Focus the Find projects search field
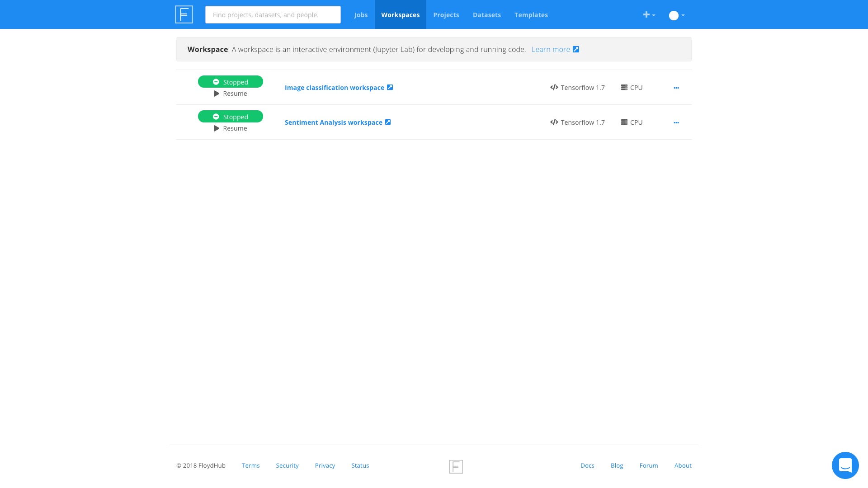Image resolution: width=868 pixels, height=488 pixels. point(273,15)
